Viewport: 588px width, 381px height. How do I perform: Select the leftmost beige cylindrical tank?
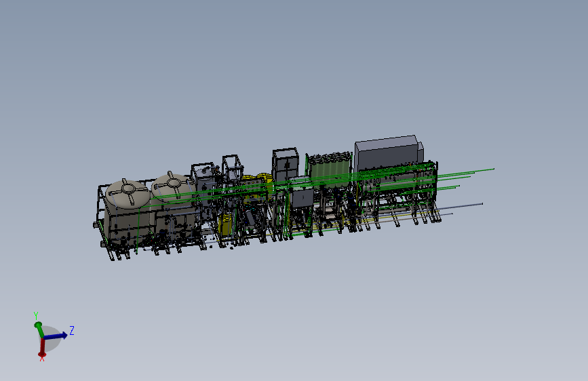click(x=127, y=214)
